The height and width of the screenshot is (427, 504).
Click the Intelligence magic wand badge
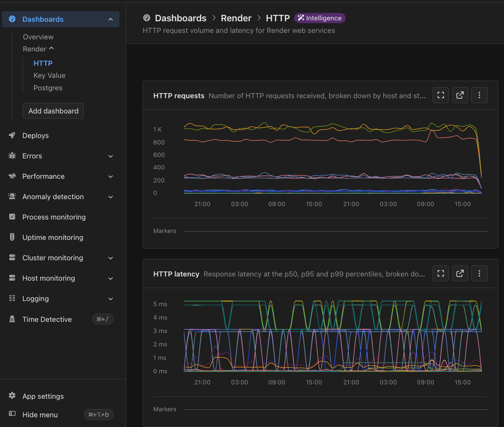pos(320,18)
